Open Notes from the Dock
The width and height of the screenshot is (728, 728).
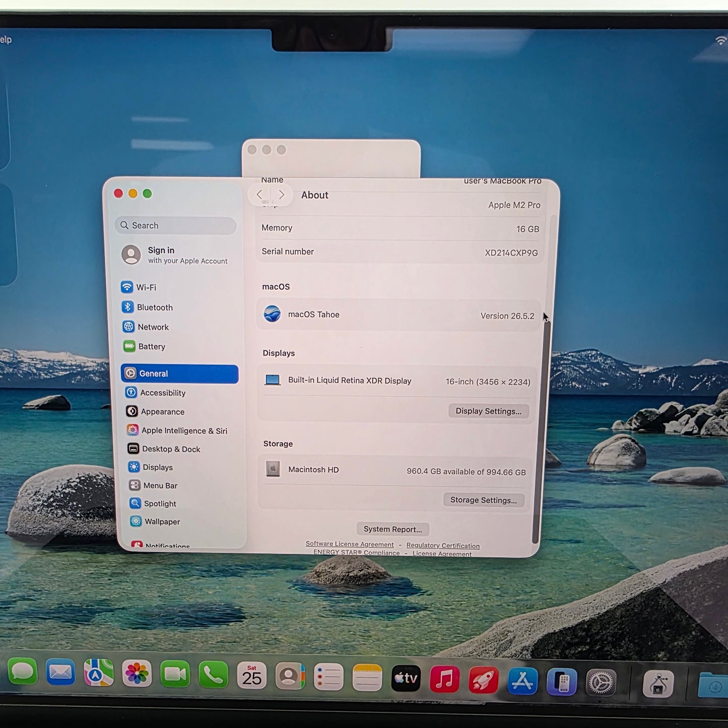click(367, 678)
